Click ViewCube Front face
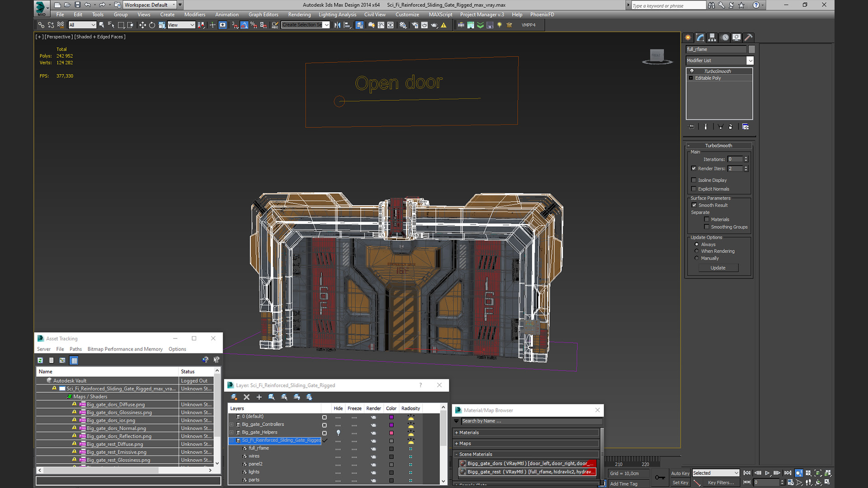Viewport: 868px width, 488px height. tap(656, 55)
